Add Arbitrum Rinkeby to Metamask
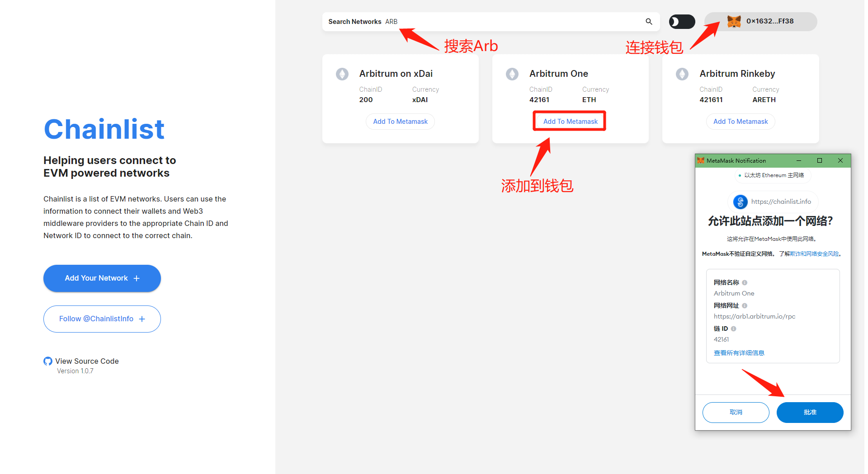 [x=741, y=122]
